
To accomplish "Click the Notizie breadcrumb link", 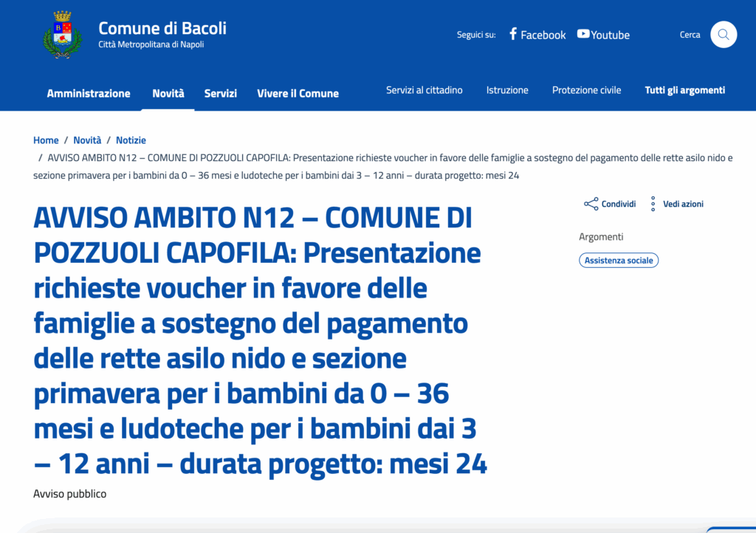I will (131, 140).
